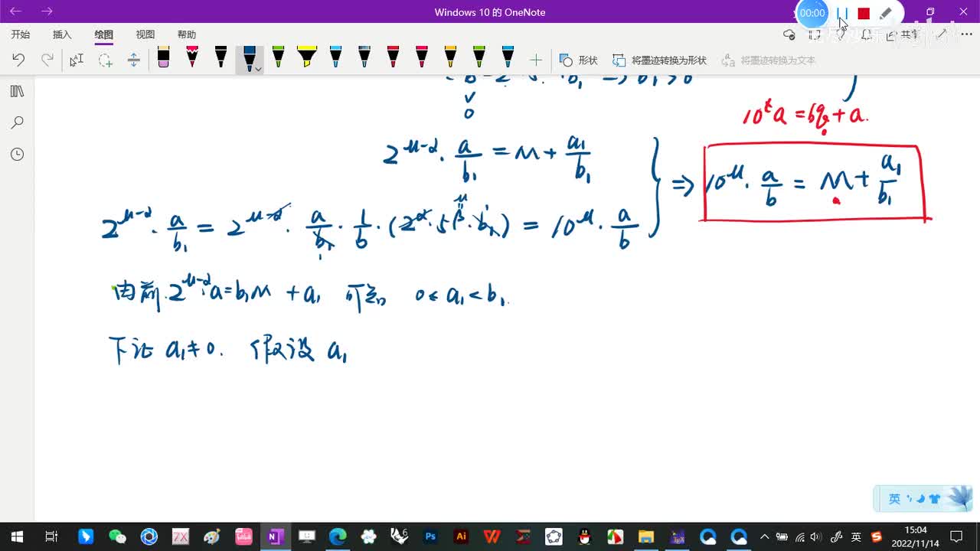Activate the Lasso Select tool
This screenshot has height=551, width=980.
(105, 60)
